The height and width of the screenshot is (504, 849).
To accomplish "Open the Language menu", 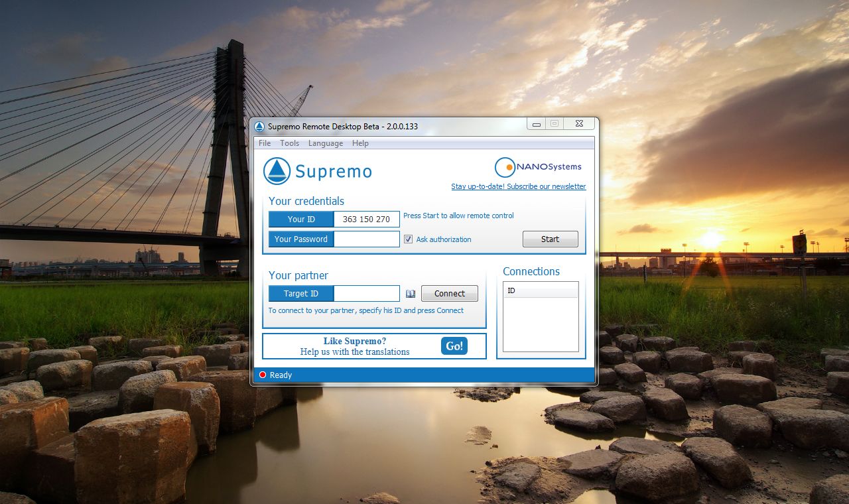I will pyautogui.click(x=326, y=143).
